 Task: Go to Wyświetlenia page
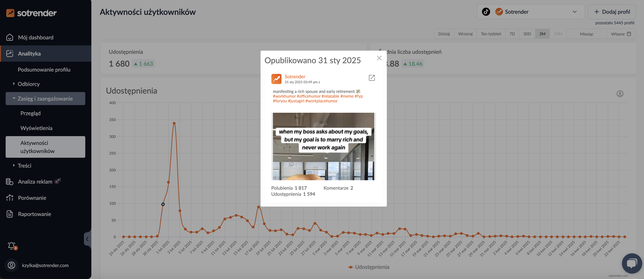tap(36, 128)
